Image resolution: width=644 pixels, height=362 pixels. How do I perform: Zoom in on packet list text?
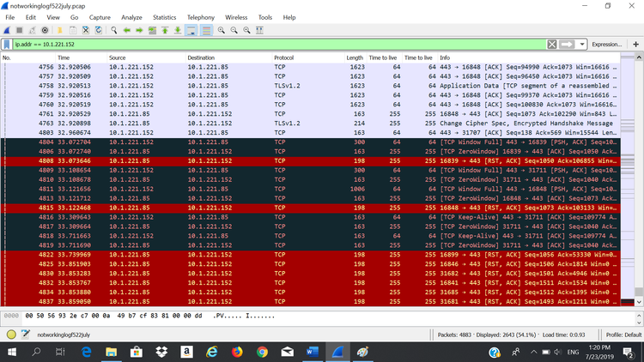[x=222, y=30]
